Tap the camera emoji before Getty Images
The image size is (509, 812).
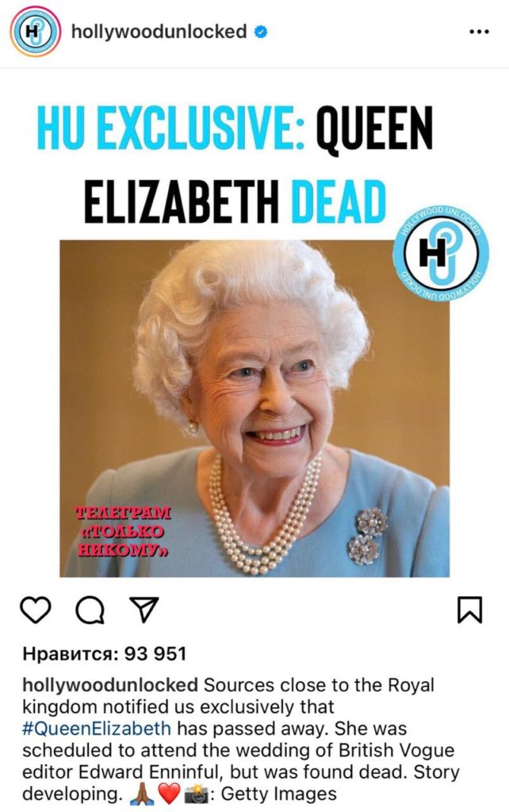click(x=197, y=794)
